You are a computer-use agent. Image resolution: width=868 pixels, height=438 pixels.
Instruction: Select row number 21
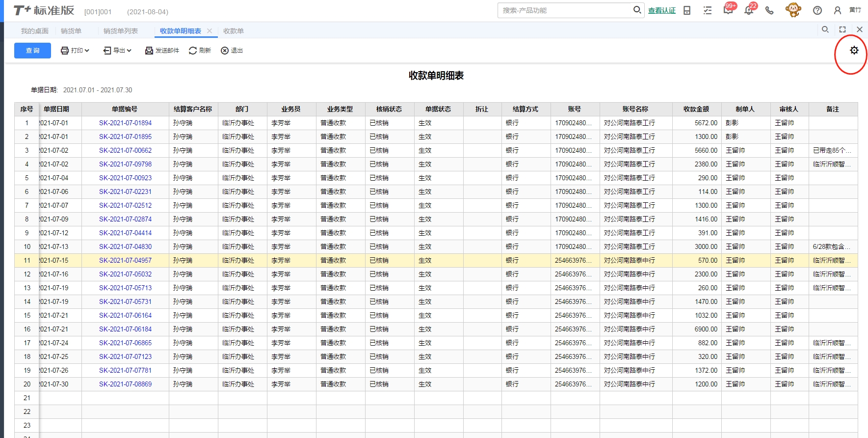(27, 398)
